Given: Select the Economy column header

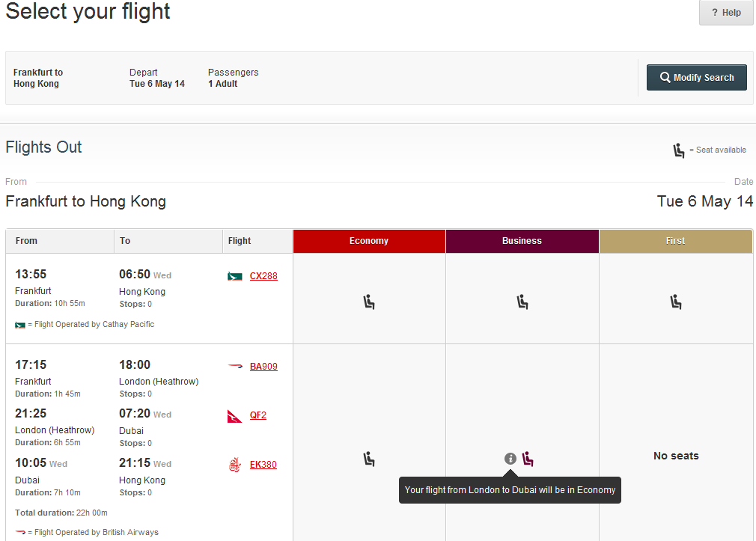Looking at the screenshot, I should [x=369, y=241].
